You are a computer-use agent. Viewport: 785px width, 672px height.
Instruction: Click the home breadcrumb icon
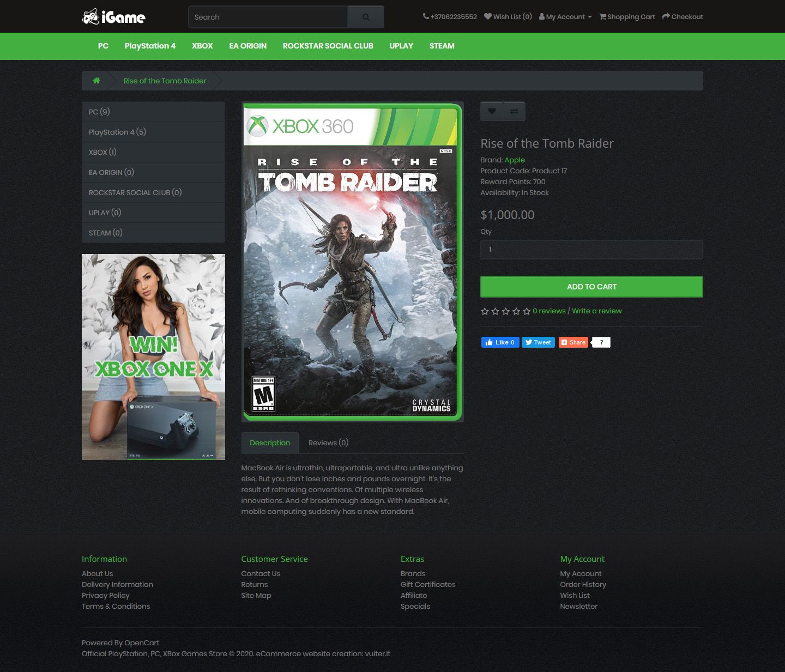[x=96, y=81]
